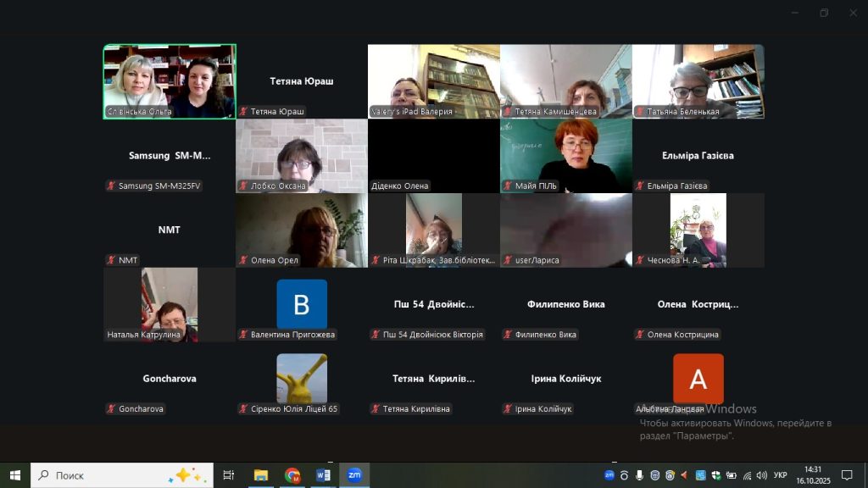Open Google Chrome from the taskbar
The width and height of the screenshot is (868, 488).
pyautogui.click(x=292, y=475)
